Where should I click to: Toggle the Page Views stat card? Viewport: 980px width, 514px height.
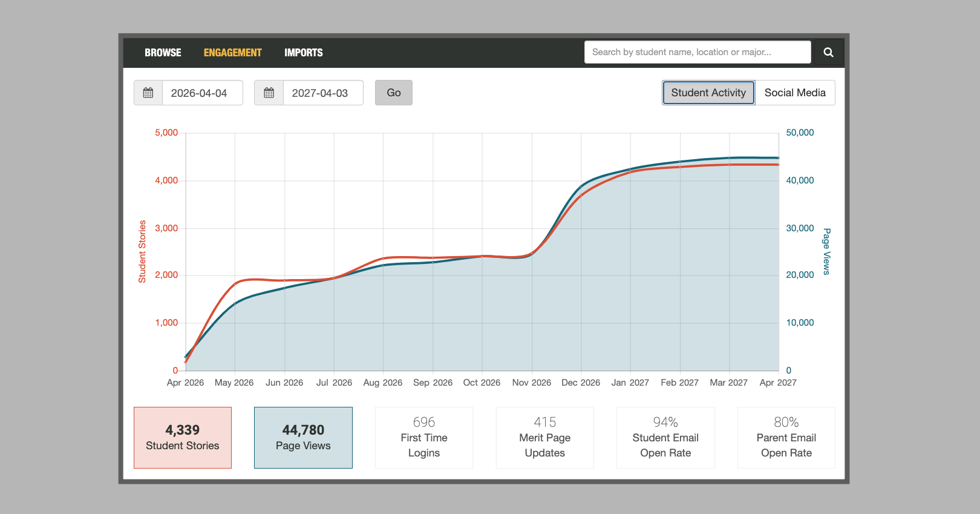(x=303, y=438)
